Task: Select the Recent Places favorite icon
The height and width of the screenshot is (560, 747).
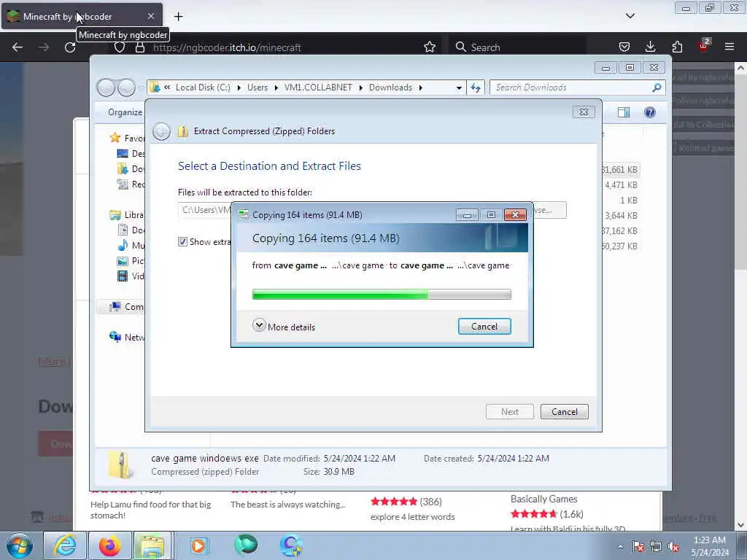Action: pyautogui.click(x=123, y=184)
